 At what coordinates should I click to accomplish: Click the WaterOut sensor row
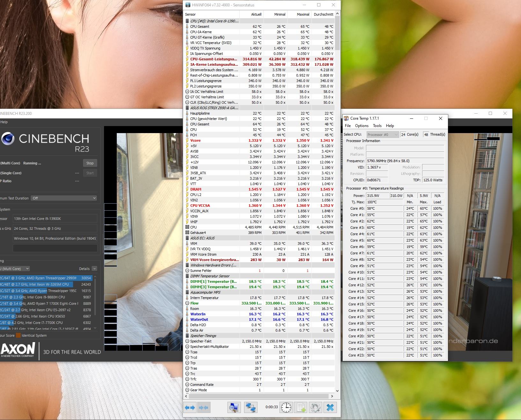point(259,319)
